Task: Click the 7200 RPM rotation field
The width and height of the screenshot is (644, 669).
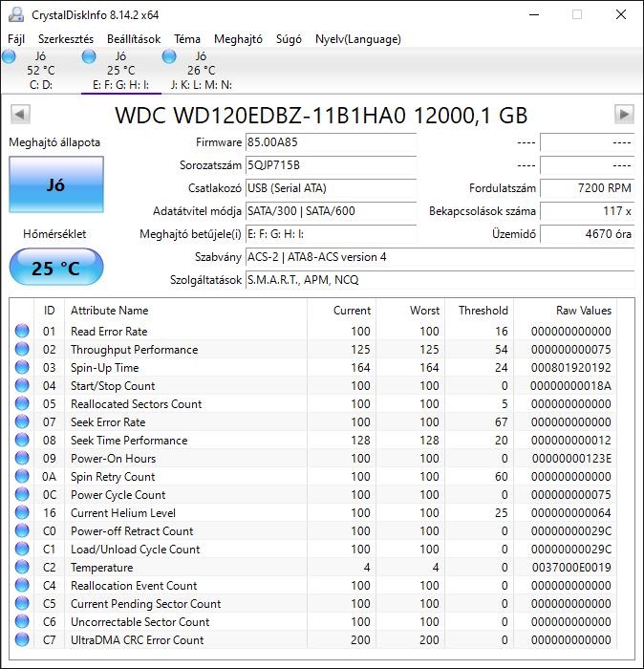Action: click(x=587, y=188)
